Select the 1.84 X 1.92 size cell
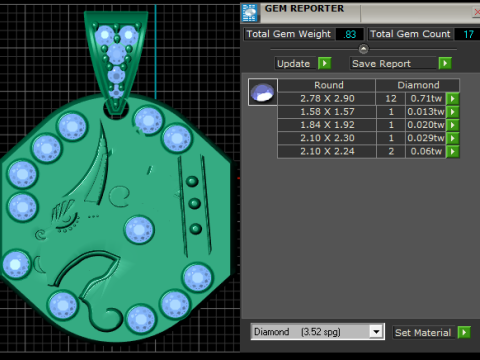 (326, 125)
